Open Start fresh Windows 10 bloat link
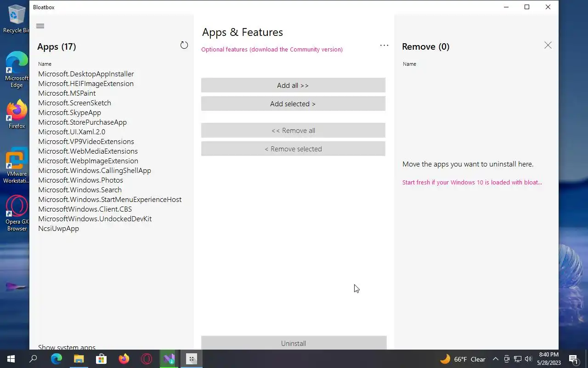The image size is (588, 368). (472, 182)
